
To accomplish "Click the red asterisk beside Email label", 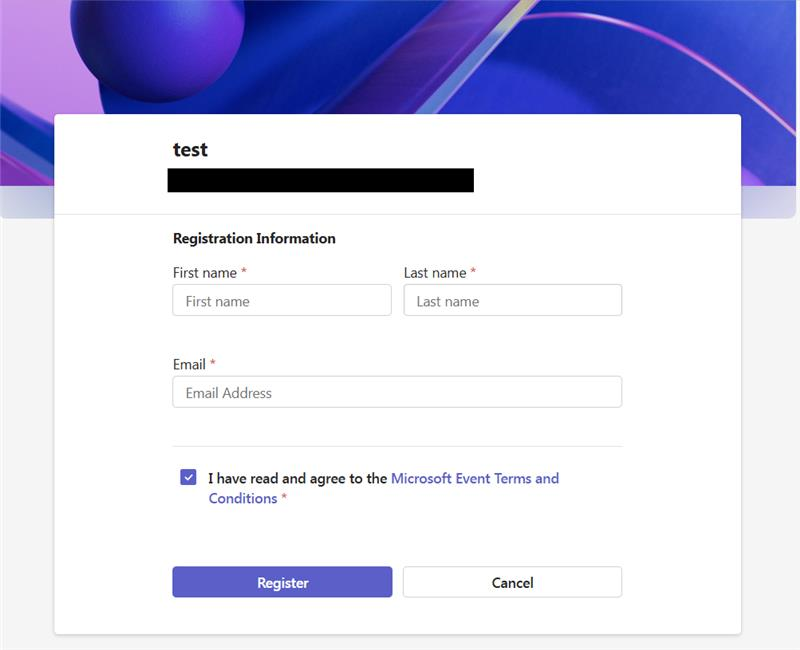I will point(213,365).
